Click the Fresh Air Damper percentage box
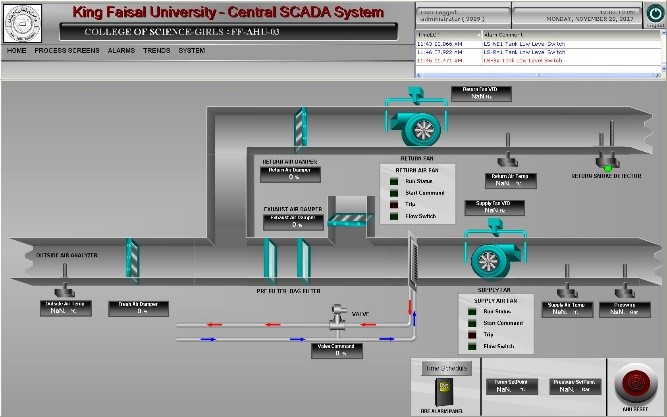Image resolution: width=667 pixels, height=417 pixels. coord(138,308)
